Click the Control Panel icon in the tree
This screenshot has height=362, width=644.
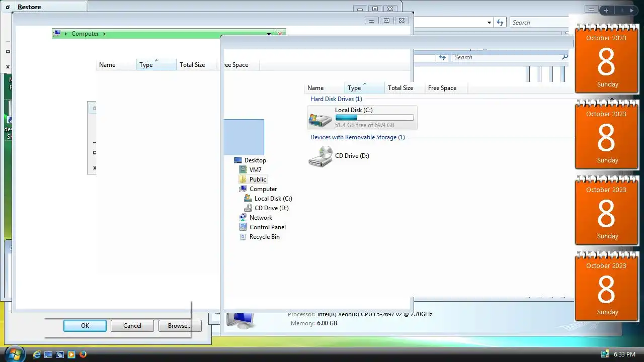coord(243,227)
